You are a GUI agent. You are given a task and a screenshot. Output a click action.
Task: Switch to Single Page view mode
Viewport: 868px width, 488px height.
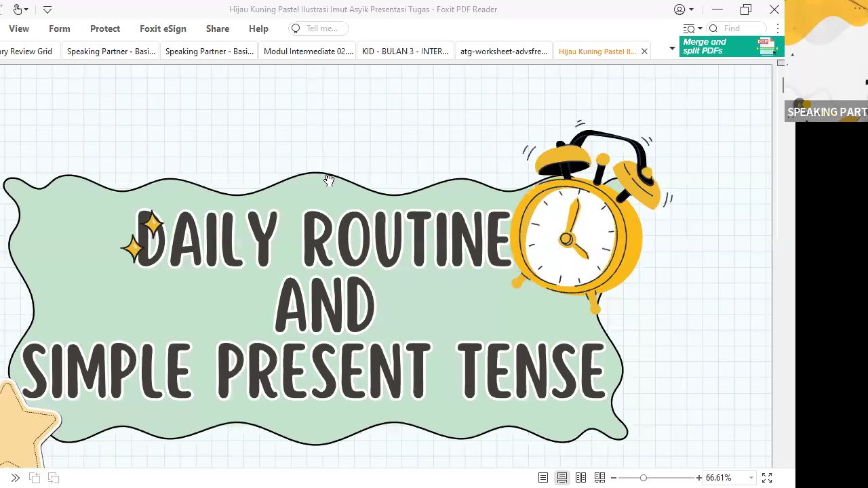pyautogui.click(x=543, y=478)
